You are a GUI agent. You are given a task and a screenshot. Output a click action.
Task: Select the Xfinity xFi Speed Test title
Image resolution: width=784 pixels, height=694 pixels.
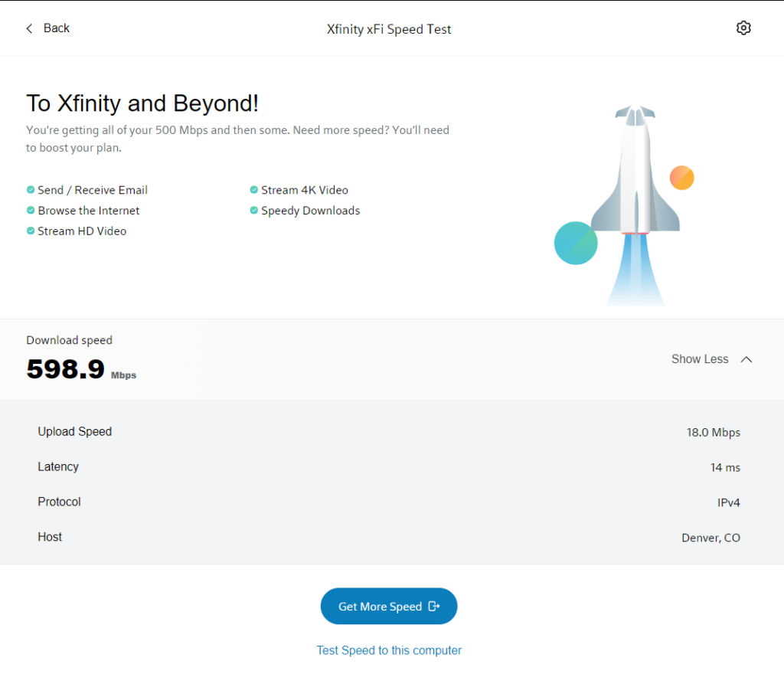click(389, 28)
